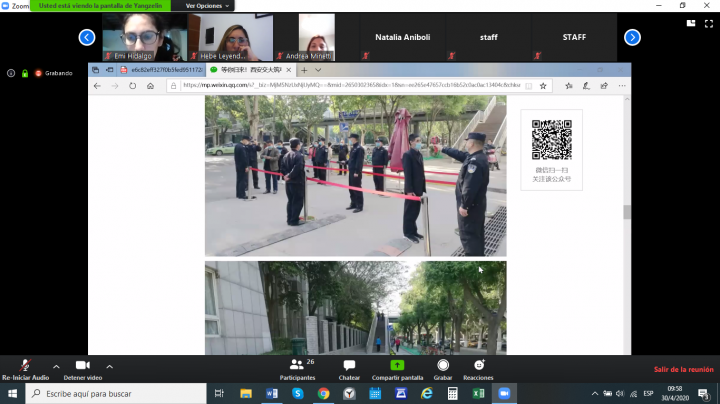
Task: Open Ver Opciones dropdown
Action: pyautogui.click(x=207, y=6)
